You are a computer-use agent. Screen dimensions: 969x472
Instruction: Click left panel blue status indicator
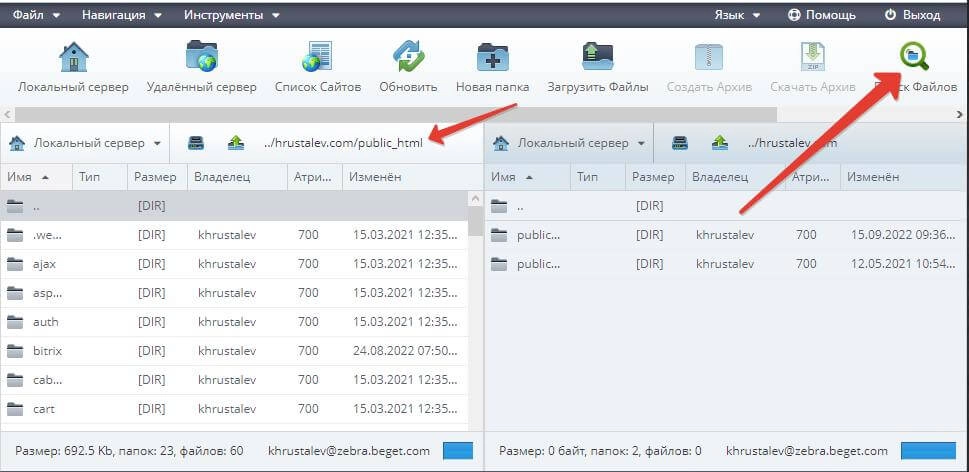point(458,451)
